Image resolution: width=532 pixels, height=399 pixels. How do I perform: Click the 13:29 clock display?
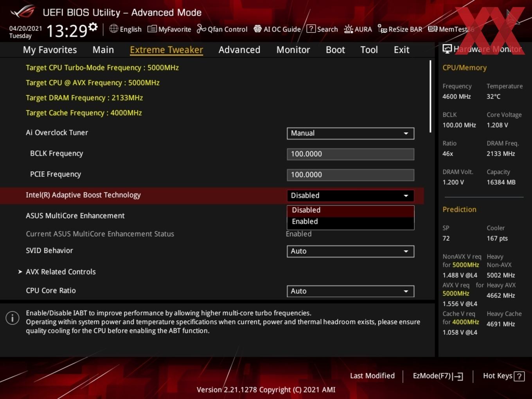[x=66, y=31]
